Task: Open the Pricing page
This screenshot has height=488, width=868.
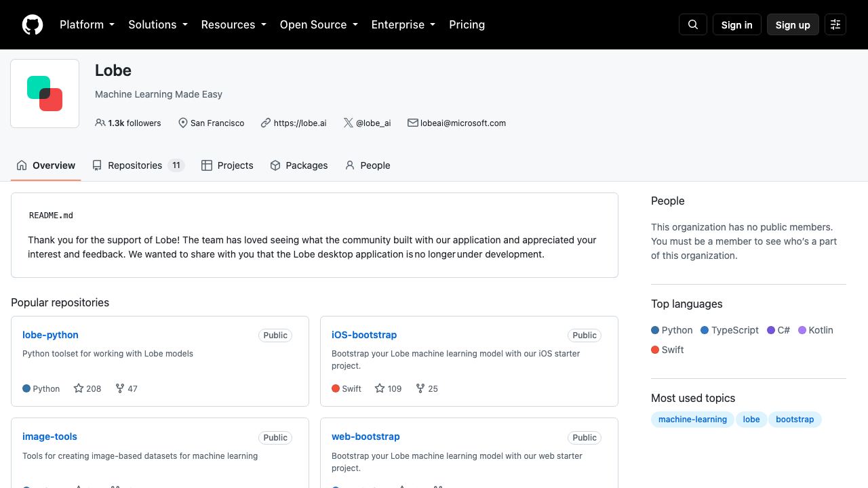Action: [467, 24]
